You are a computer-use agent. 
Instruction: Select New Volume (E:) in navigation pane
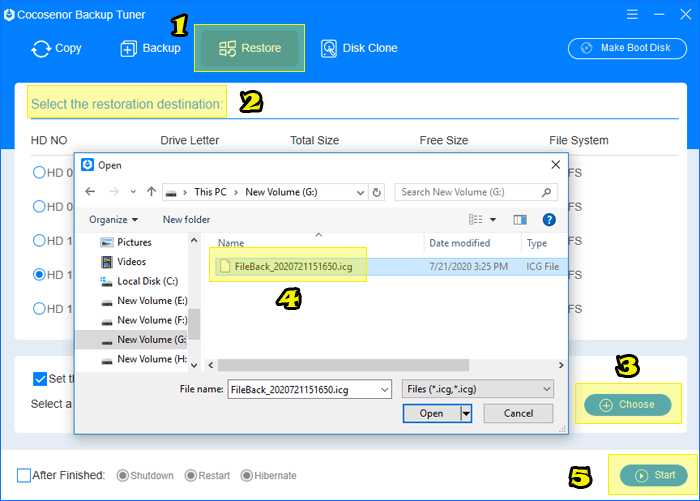pyautogui.click(x=144, y=301)
